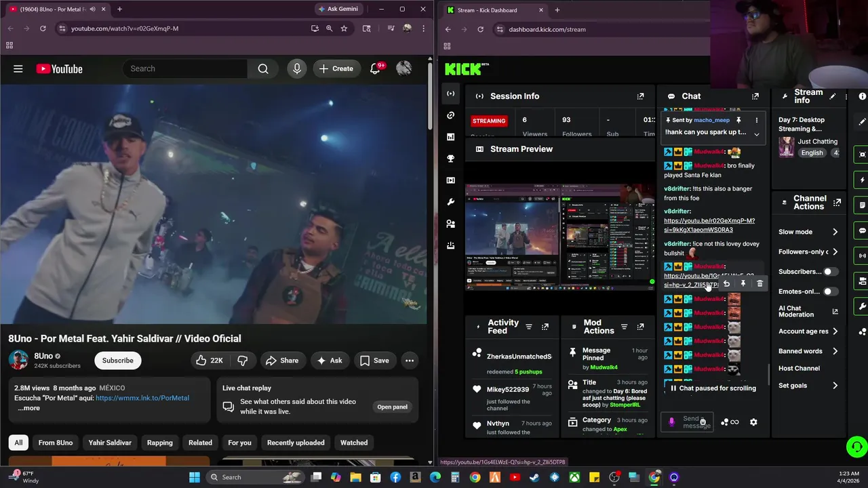Open the Windows Start menu
Viewport: 868px width, 488px height.
click(x=195, y=477)
